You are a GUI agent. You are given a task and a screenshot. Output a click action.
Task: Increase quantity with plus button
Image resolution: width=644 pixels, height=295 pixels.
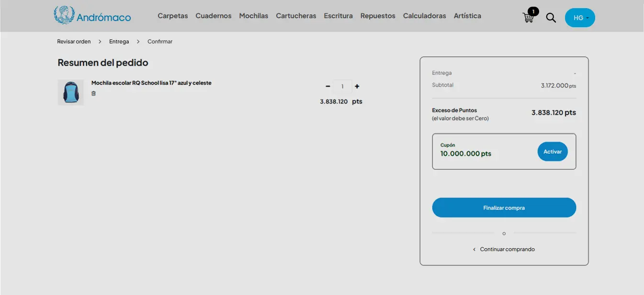[x=357, y=87]
